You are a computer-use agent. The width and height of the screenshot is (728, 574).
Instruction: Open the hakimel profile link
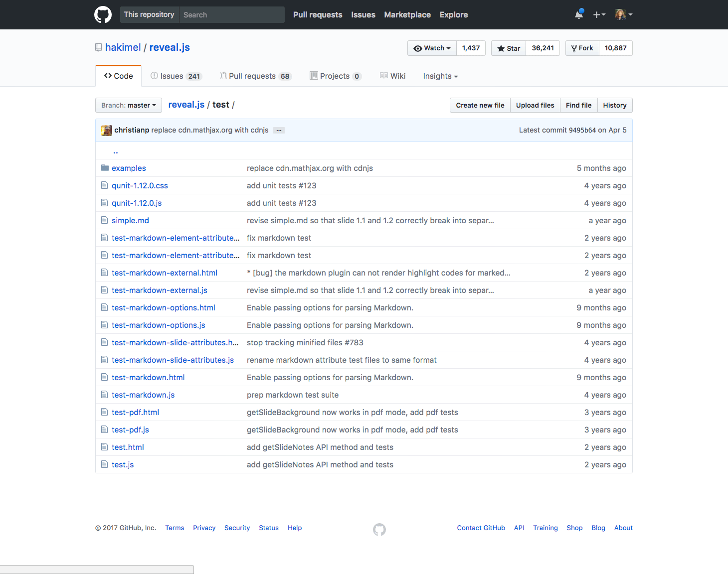coord(124,47)
